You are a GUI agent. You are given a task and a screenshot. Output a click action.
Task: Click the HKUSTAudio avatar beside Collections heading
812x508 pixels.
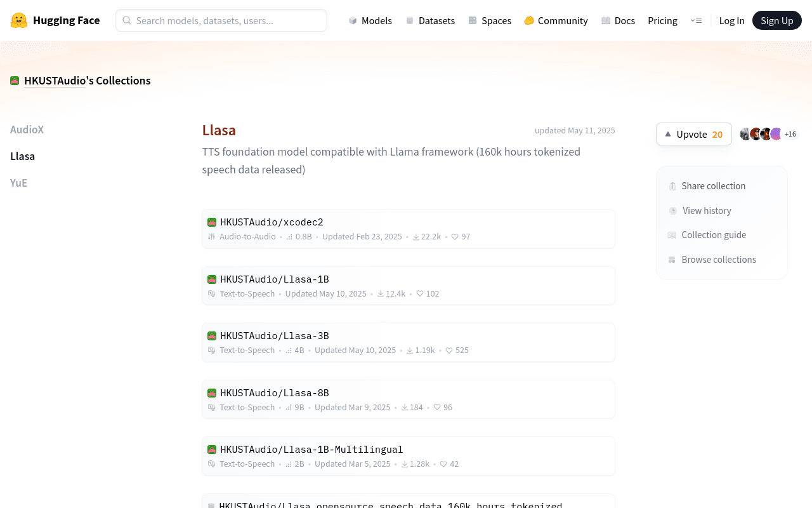15,81
